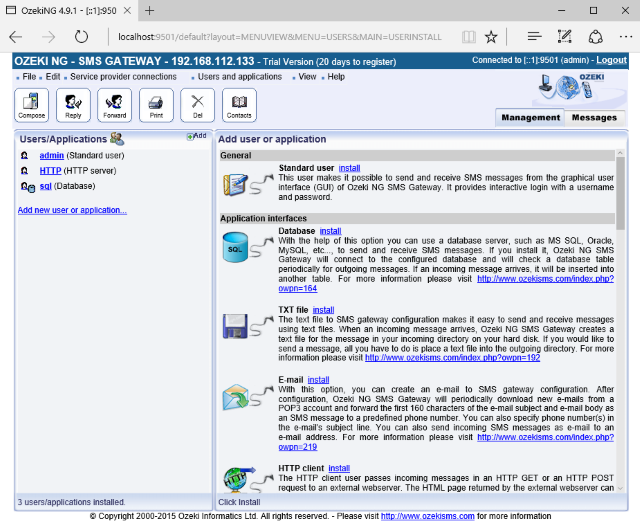Open the Contacts toolbar icon
Viewport: 640px width, 526px height.
pyautogui.click(x=239, y=105)
